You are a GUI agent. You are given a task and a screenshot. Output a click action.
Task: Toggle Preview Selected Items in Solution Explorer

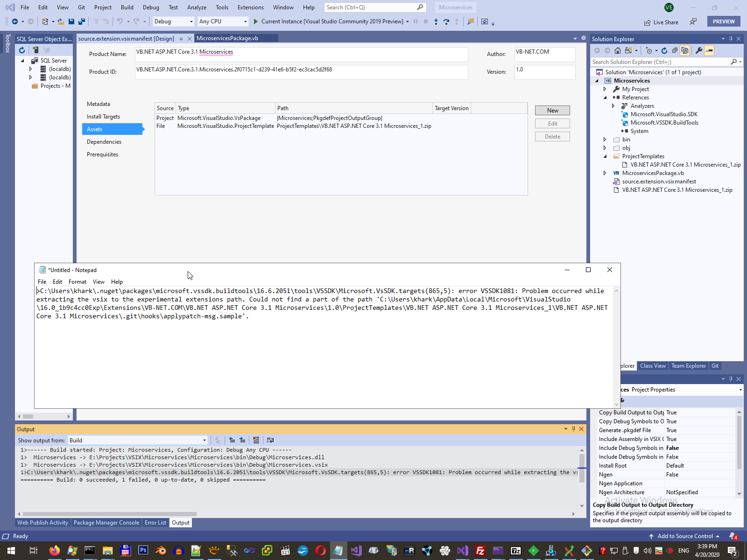(x=709, y=50)
